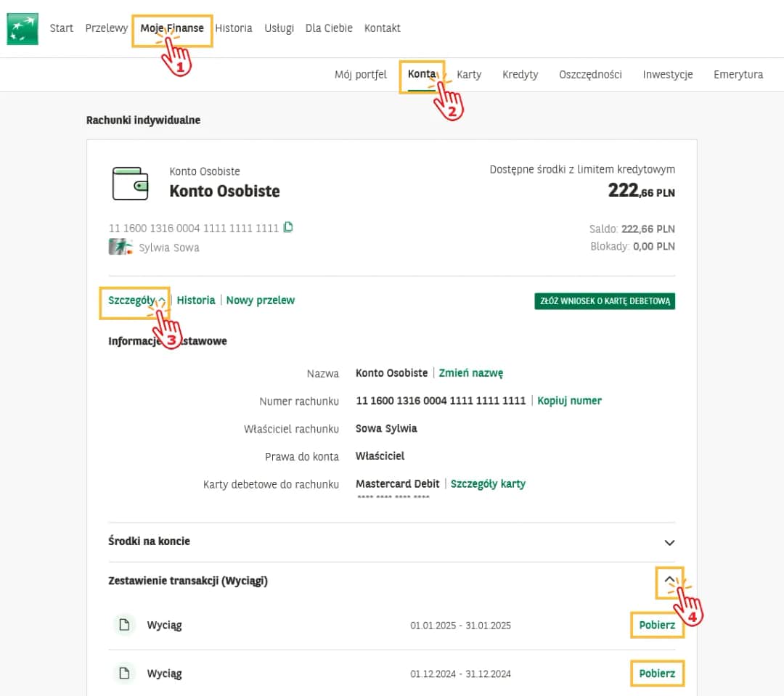Click the Kopiuj numer link
Image resolution: width=784 pixels, height=696 pixels.
pos(569,401)
